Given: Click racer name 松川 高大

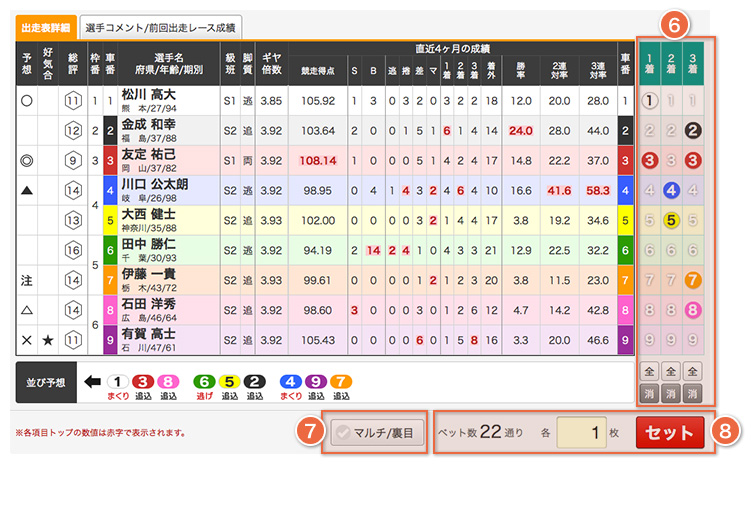Looking at the screenshot, I should [149, 94].
